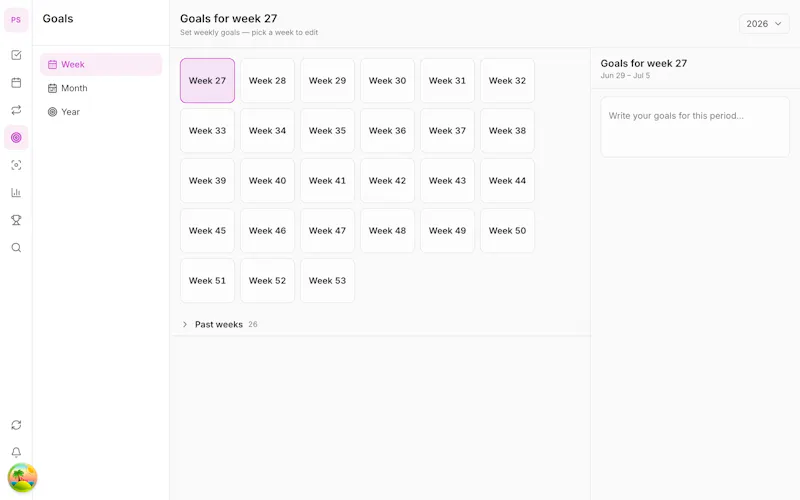Select Week 33 tile
800x500 pixels.
pos(207,131)
